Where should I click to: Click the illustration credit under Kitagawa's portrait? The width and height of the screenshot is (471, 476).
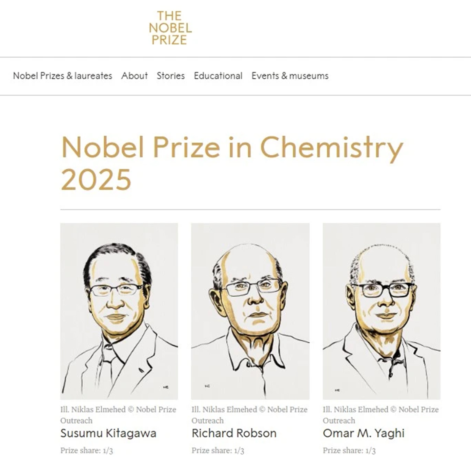(x=118, y=415)
